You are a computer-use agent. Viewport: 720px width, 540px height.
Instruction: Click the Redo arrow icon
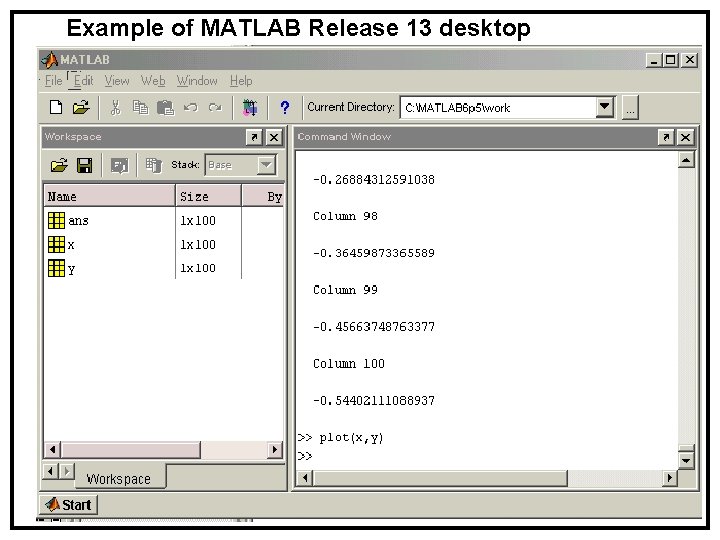[215, 107]
